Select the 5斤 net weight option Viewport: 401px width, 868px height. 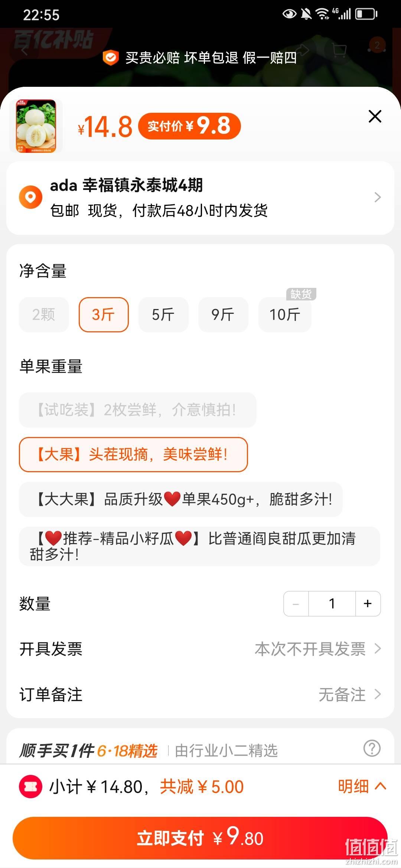pos(163,315)
